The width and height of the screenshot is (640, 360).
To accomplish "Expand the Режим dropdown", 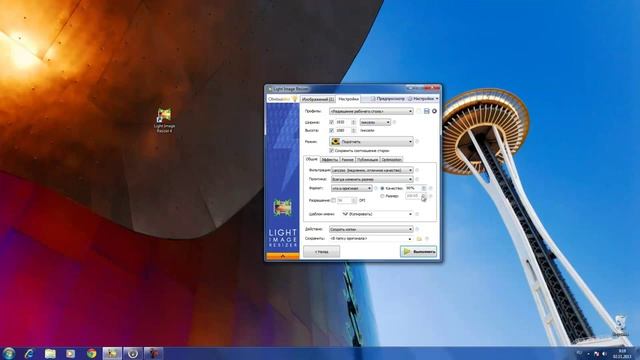I will point(371,142).
